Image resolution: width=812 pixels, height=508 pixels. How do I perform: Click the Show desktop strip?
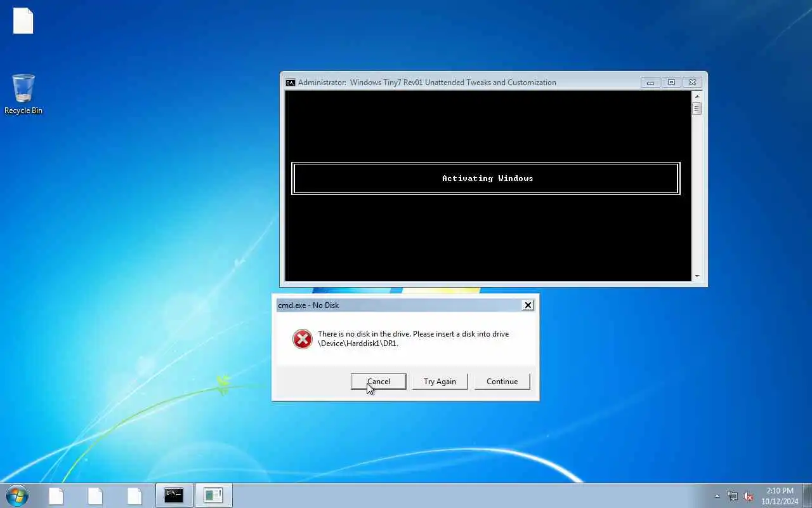807,495
